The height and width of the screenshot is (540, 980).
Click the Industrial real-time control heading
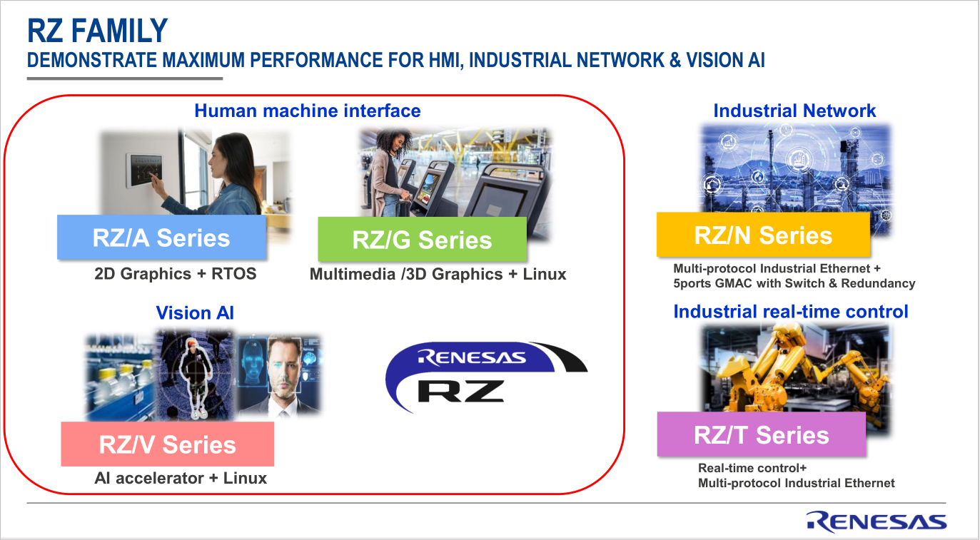click(791, 312)
